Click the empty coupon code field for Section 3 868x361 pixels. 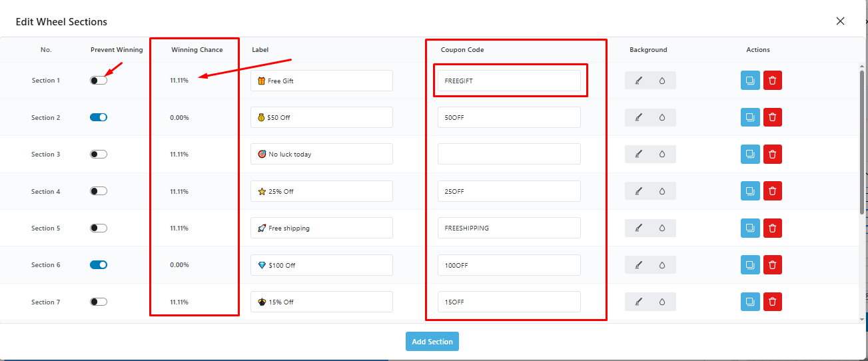(509, 154)
